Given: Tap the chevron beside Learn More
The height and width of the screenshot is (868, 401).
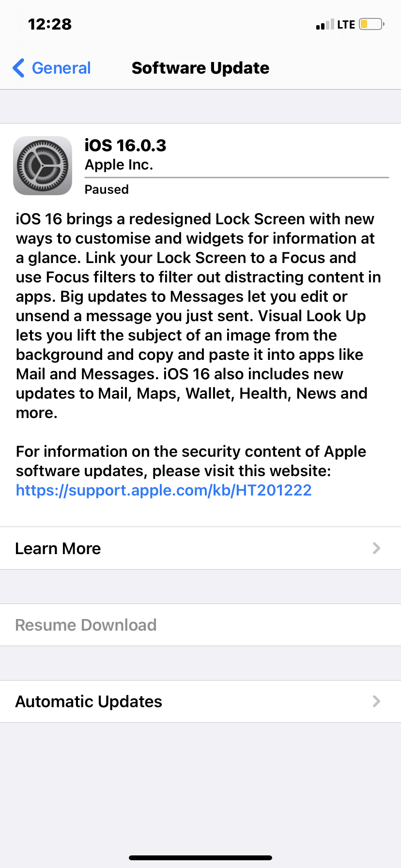Looking at the screenshot, I should [x=376, y=548].
